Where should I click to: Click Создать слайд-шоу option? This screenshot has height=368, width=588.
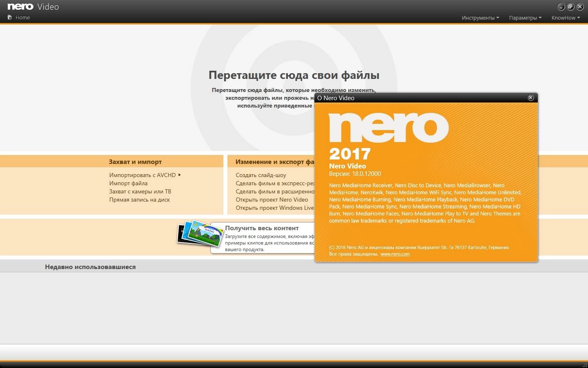[261, 175]
